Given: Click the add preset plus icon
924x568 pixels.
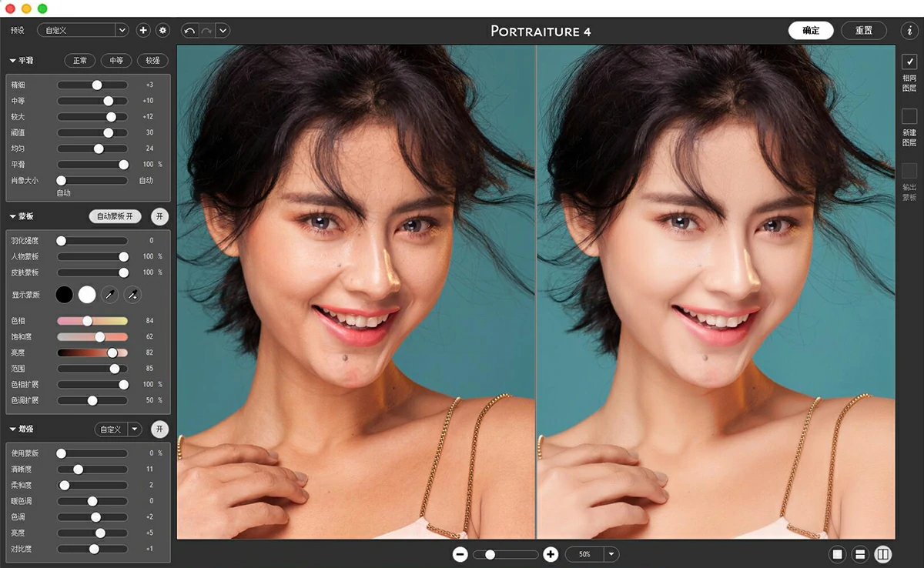Looking at the screenshot, I should 143,30.
